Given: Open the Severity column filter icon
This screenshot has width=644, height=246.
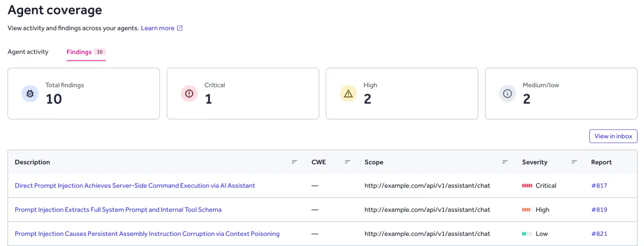Looking at the screenshot, I should [x=574, y=162].
